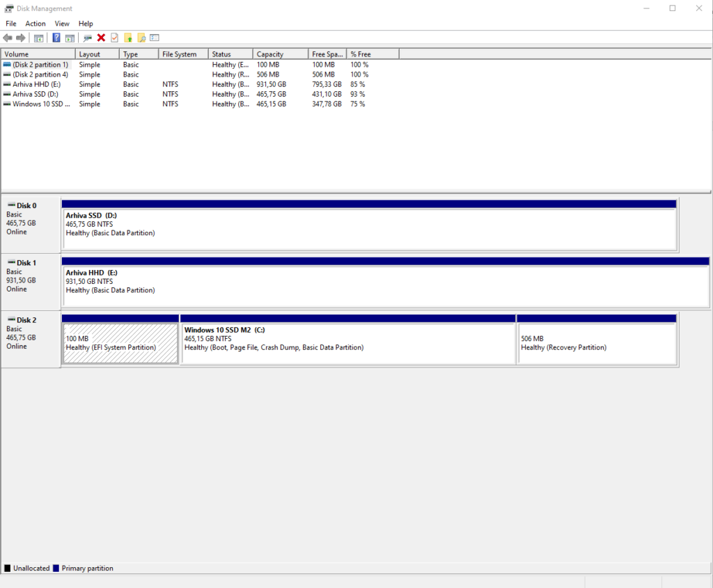713x588 pixels.
Task: Click the blue Primary partition legend swatch
Action: point(56,568)
